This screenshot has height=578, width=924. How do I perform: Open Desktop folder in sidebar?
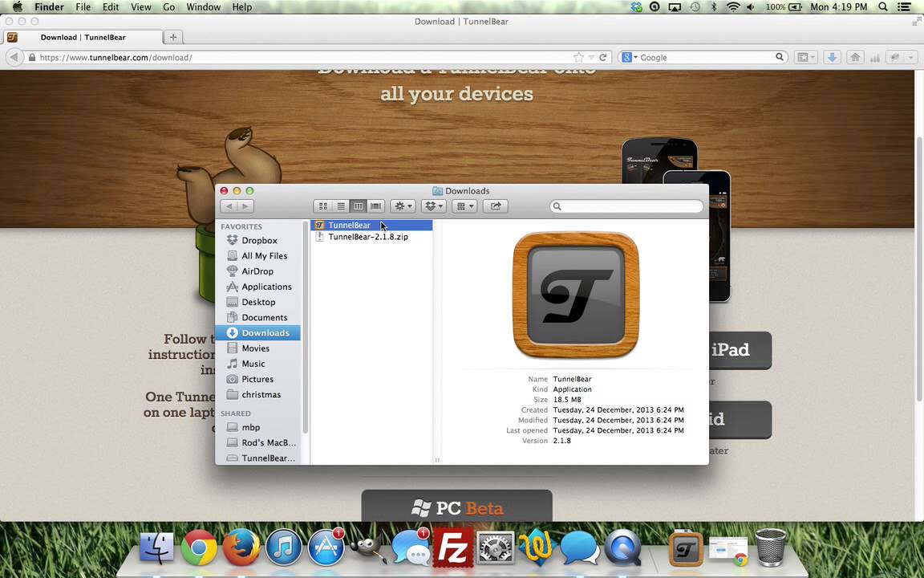click(x=257, y=302)
